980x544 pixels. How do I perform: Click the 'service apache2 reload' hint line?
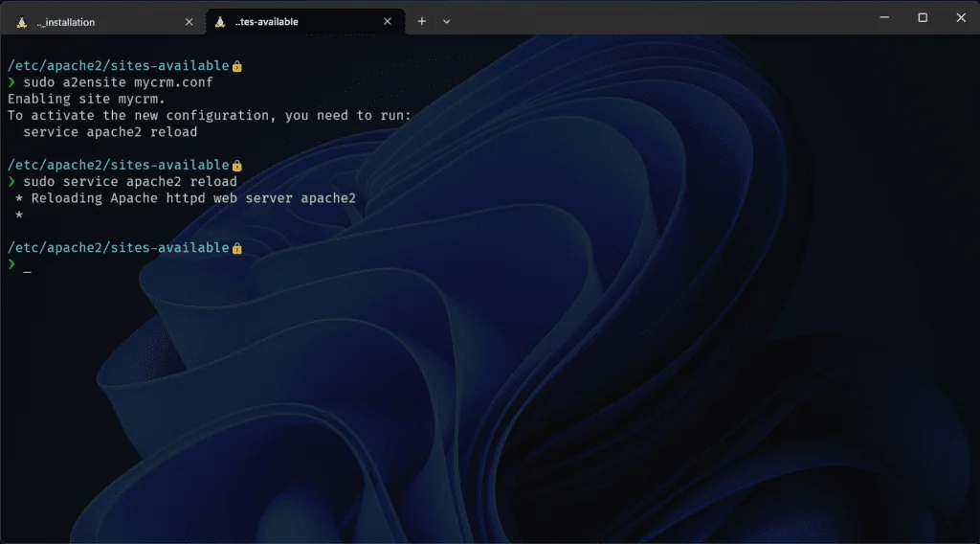click(x=110, y=132)
